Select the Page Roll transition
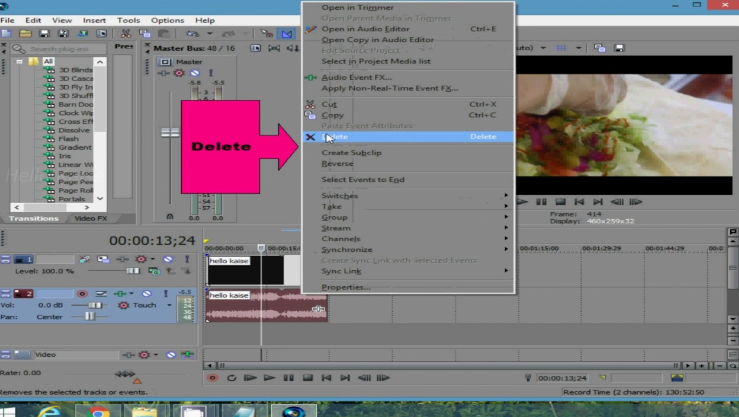Screen dimensions: 739x417 [75, 190]
